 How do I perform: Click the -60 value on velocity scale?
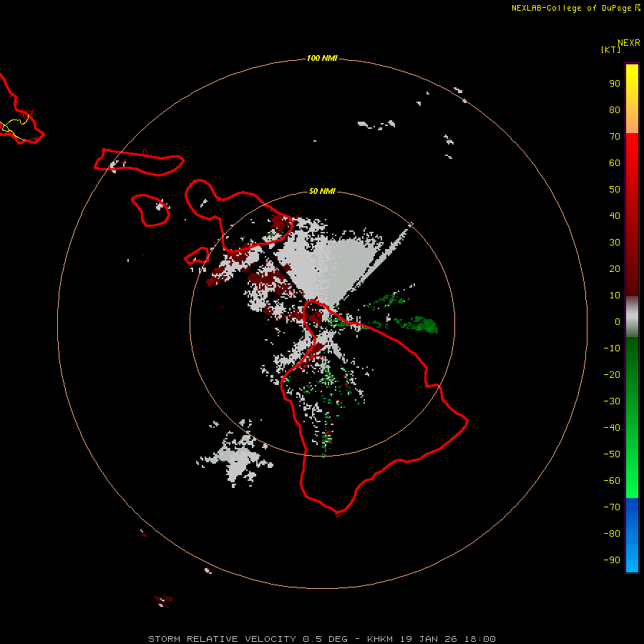[x=612, y=481]
